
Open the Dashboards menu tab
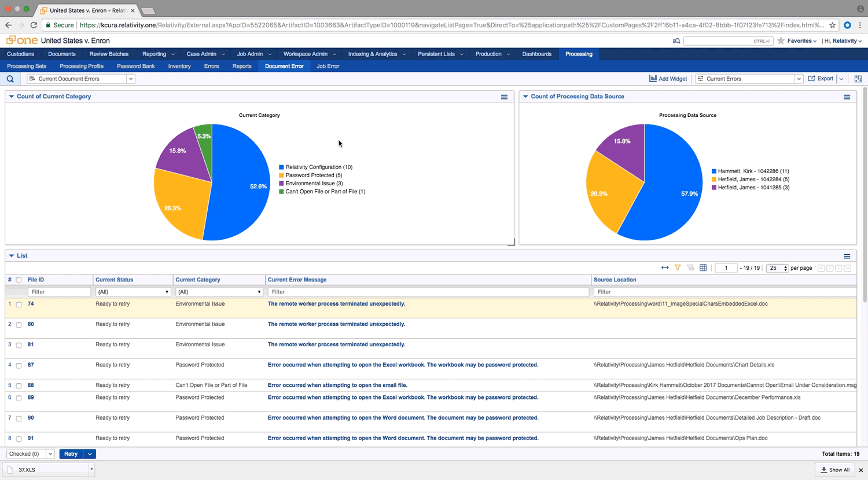click(x=536, y=54)
